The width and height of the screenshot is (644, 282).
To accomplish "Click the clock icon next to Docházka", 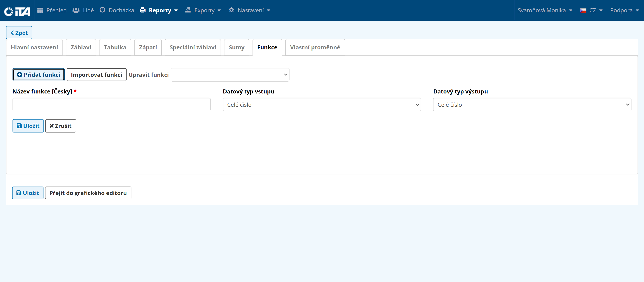I will tap(102, 10).
